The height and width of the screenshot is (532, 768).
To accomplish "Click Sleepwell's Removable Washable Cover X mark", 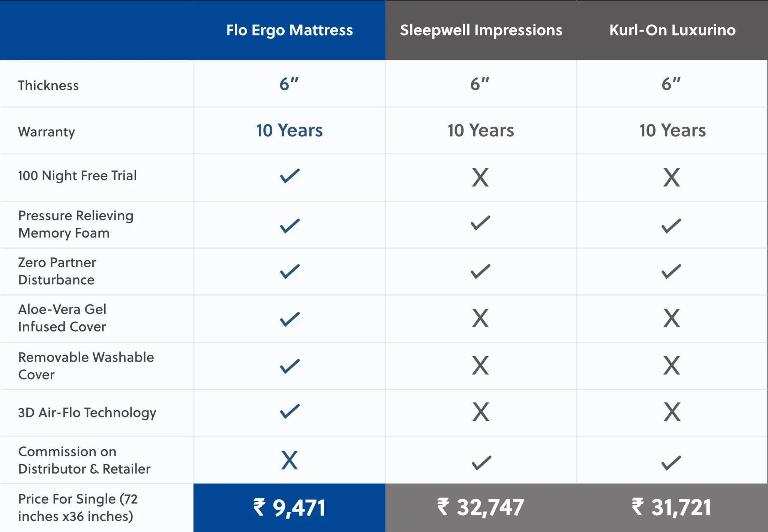I will tap(480, 365).
